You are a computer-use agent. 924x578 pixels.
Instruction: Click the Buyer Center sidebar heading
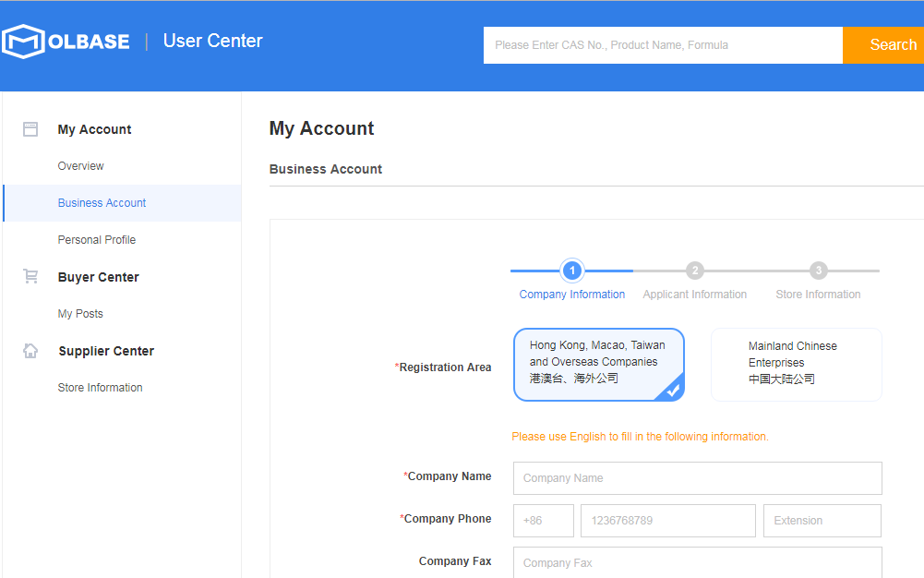tap(99, 277)
